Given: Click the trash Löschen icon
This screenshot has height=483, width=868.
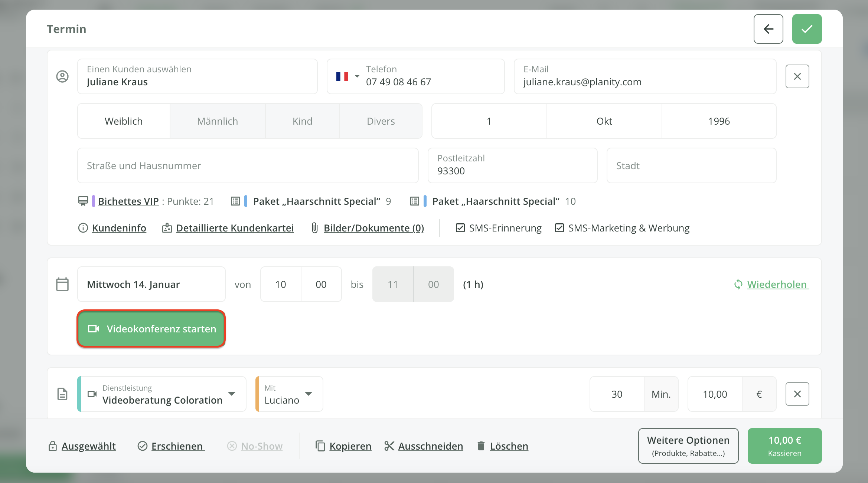Looking at the screenshot, I should point(481,446).
